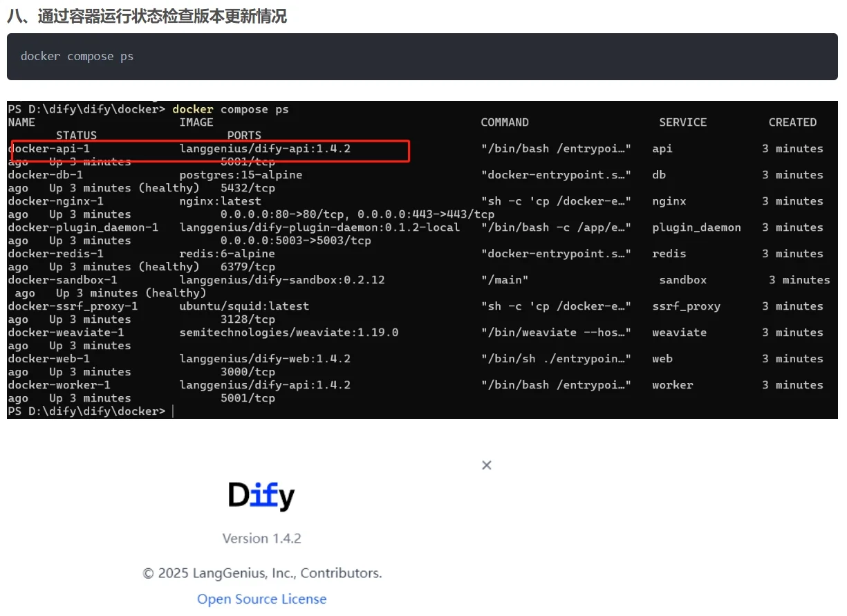Click image langgenius/dify-web:1.4.2
847x616 pixels.
[265, 359]
